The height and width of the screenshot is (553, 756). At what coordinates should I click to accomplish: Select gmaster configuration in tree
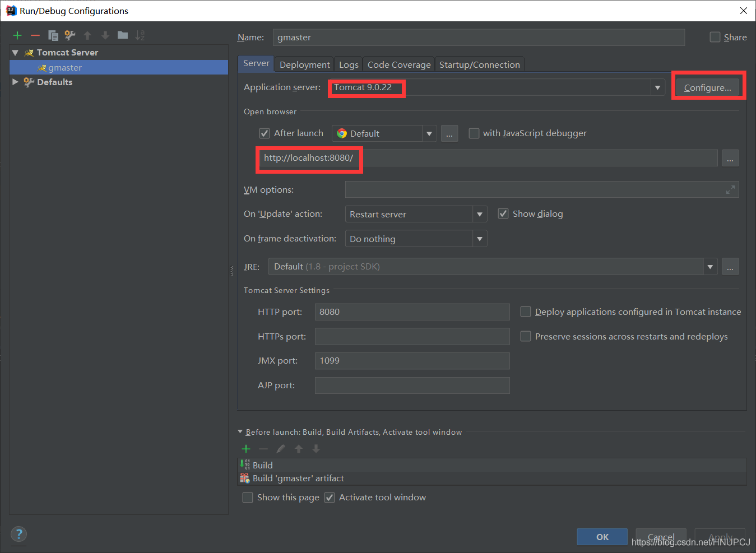[119, 67]
